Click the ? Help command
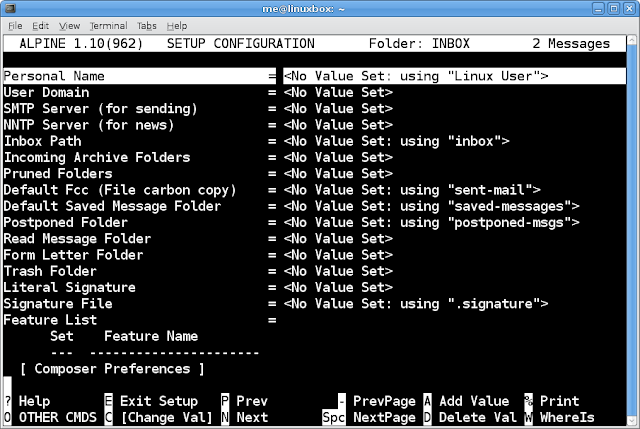The image size is (640, 429). tap(27, 401)
